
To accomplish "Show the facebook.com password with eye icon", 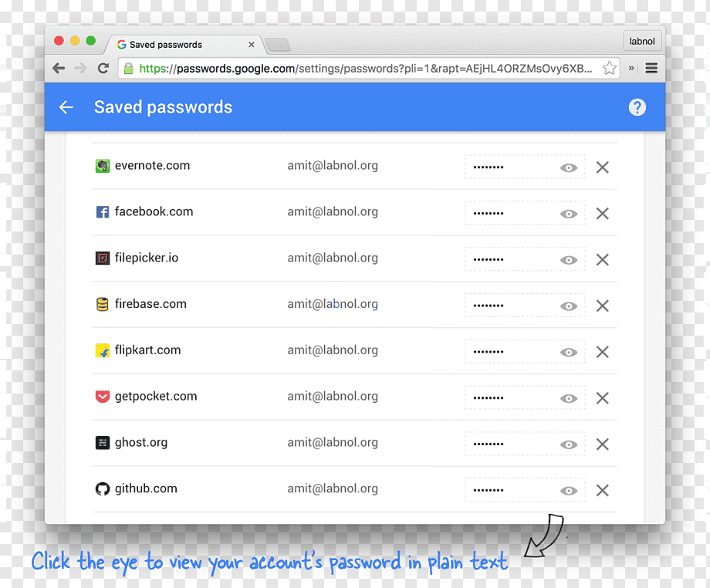I will click(568, 214).
